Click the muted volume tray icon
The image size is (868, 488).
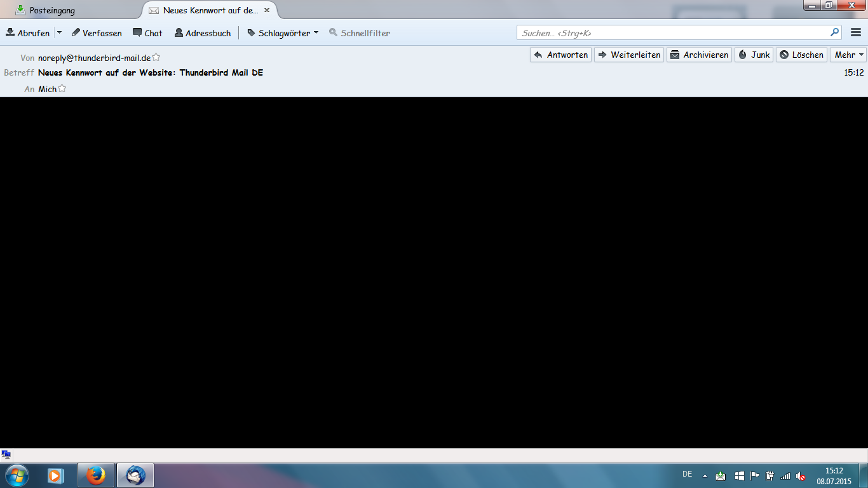tap(801, 475)
